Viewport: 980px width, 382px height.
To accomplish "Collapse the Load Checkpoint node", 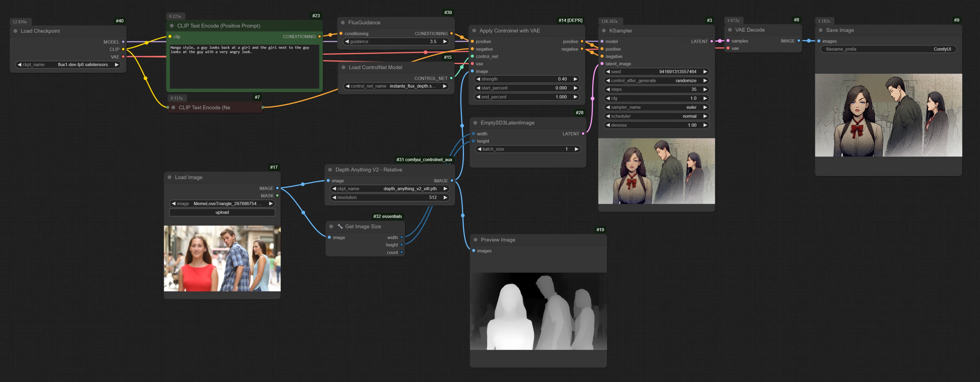I will click(x=15, y=31).
